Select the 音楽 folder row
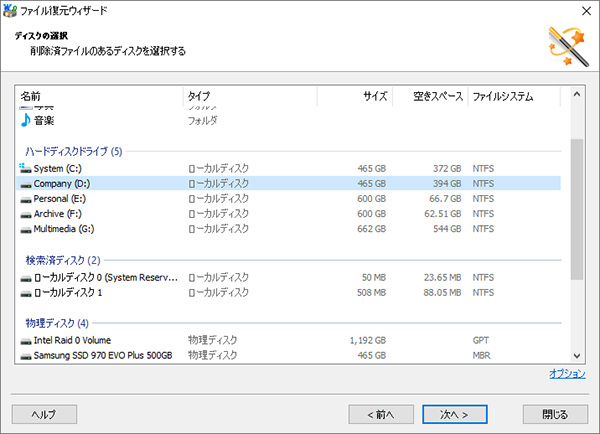 (289, 121)
